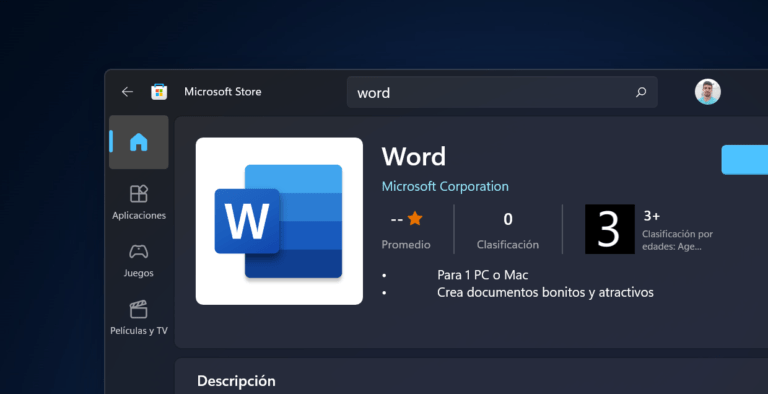
Task: Open Películas y TV in the sidebar
Action: point(139,318)
